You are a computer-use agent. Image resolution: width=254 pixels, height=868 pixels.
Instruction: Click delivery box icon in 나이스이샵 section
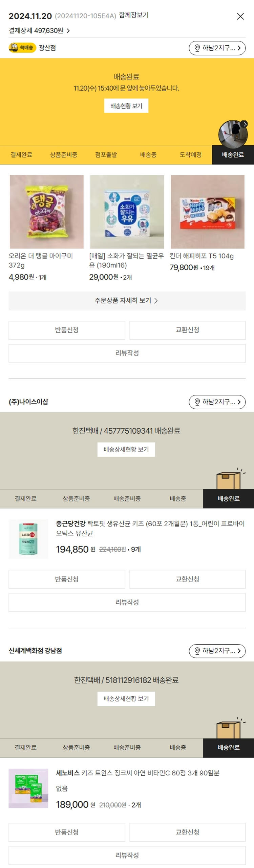coord(229,479)
